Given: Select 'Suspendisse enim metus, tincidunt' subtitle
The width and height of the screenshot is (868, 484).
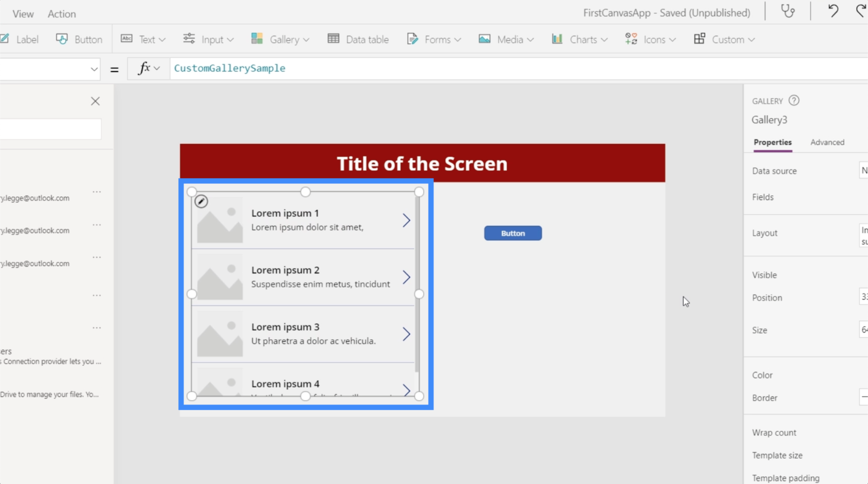Looking at the screenshot, I should (x=320, y=284).
